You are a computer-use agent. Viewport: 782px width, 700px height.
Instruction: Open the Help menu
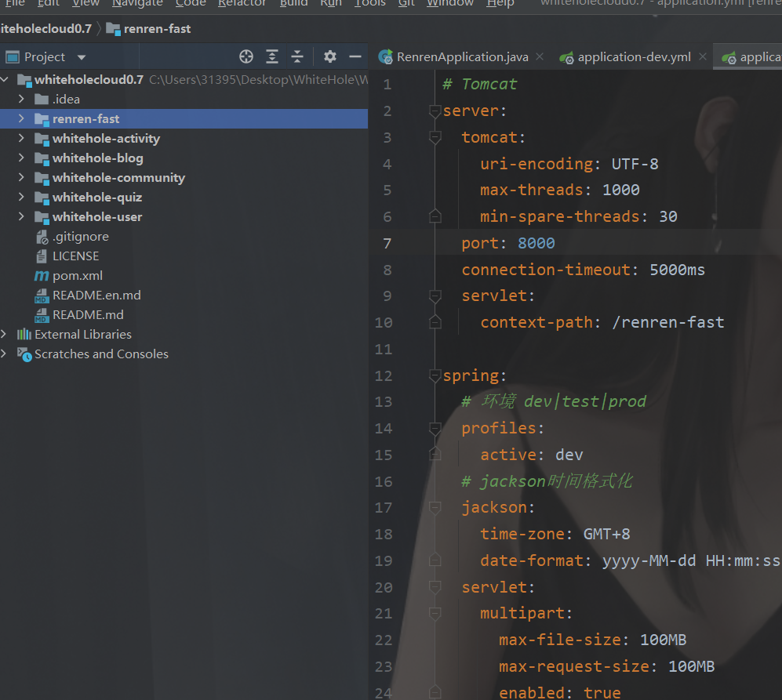click(x=500, y=3)
